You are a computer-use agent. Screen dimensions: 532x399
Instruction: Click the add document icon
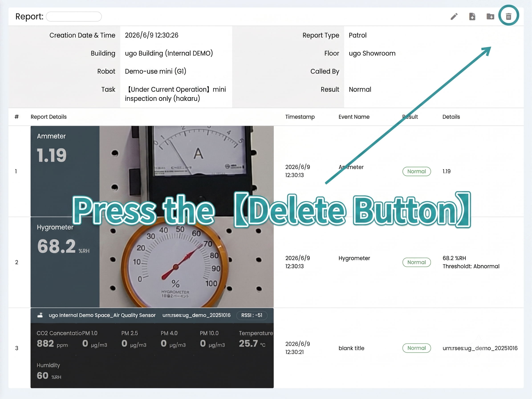pos(472,17)
